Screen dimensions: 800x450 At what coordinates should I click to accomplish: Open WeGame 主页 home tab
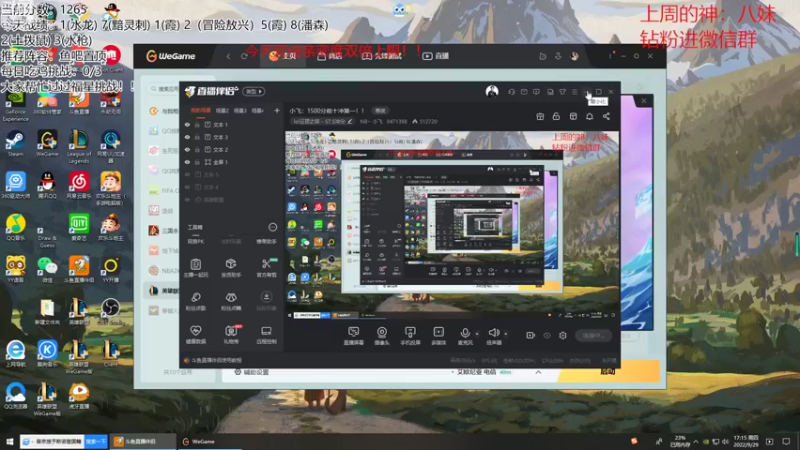pos(283,56)
